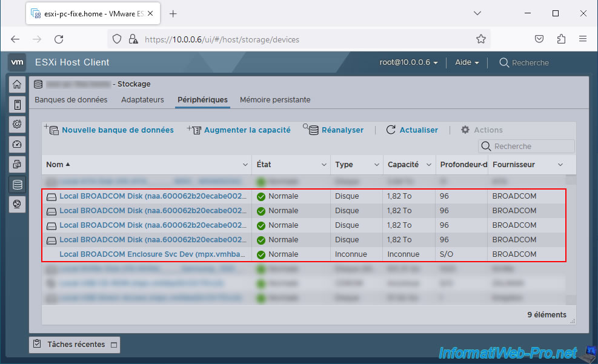The height and width of the screenshot is (364, 598).
Task: Click the green status check on Enclosure row
Action: point(261,254)
